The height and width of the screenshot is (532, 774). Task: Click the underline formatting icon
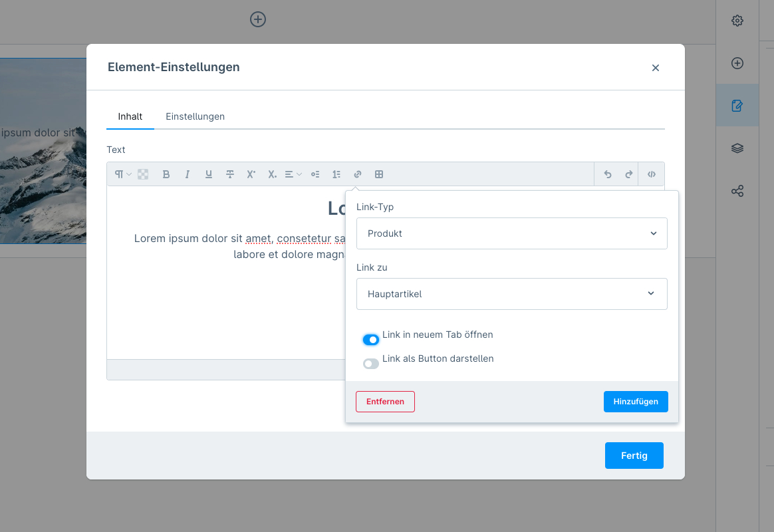pos(209,174)
